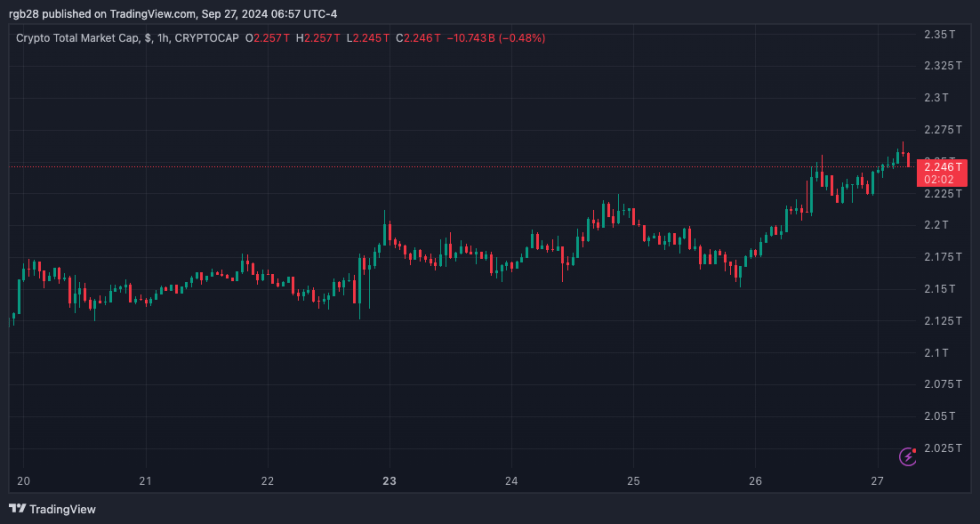Click the close value C2.246T in legend
Screen dimensions: 980x524
pyautogui.click(x=416, y=38)
